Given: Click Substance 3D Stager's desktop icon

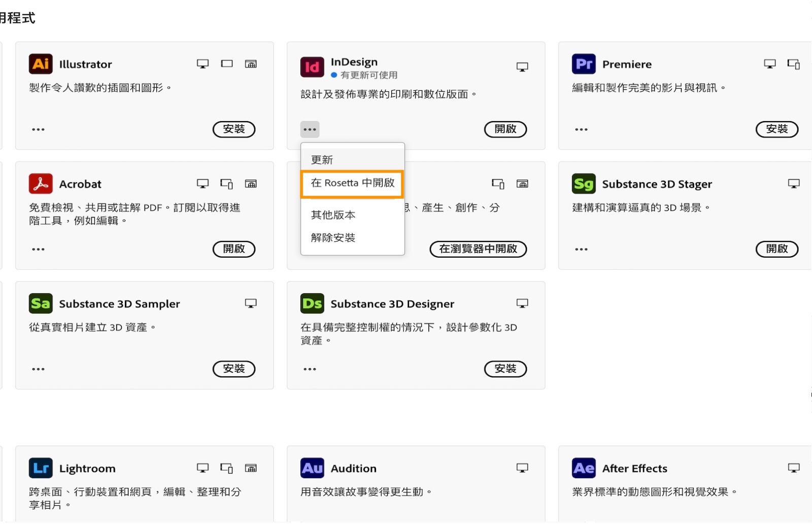Looking at the screenshot, I should coord(794,184).
